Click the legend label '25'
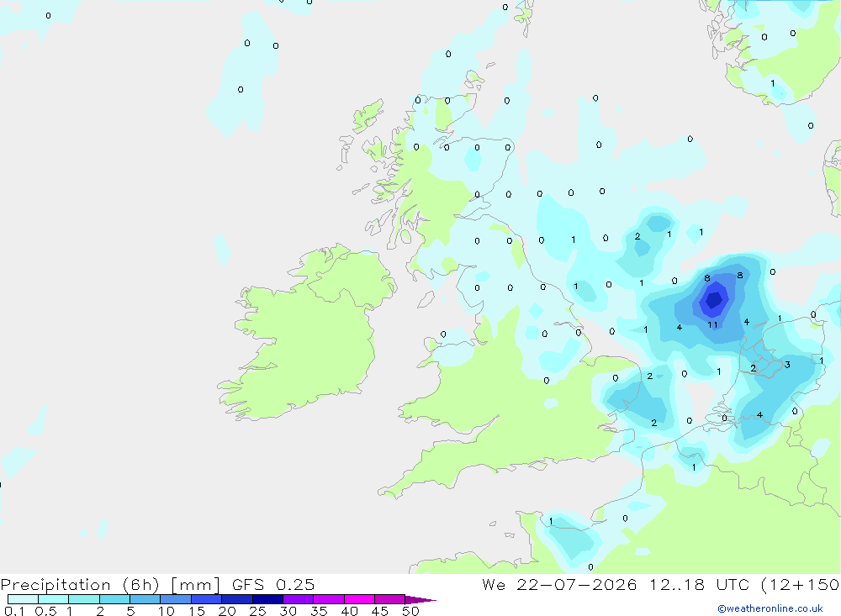The height and width of the screenshot is (616, 841). (258, 611)
